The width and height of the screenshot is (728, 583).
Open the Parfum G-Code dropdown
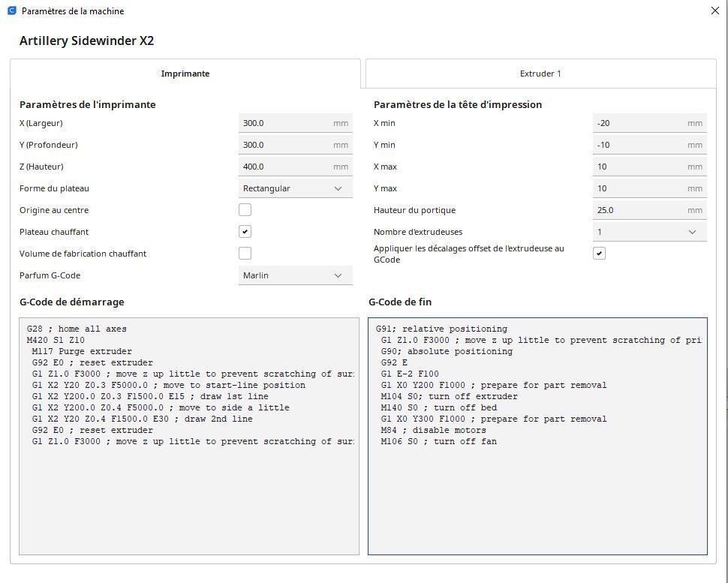[x=295, y=275]
